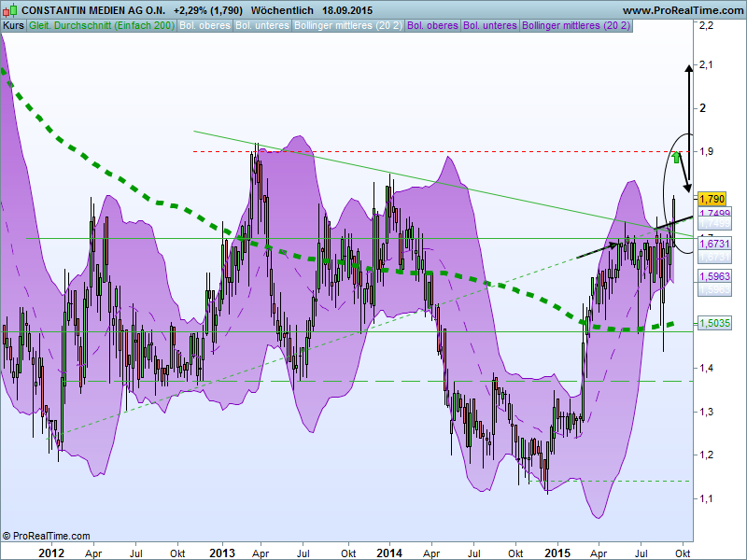Open the www.ProRealTime.com link
Screen dimensions: 747x560
[681, 9]
